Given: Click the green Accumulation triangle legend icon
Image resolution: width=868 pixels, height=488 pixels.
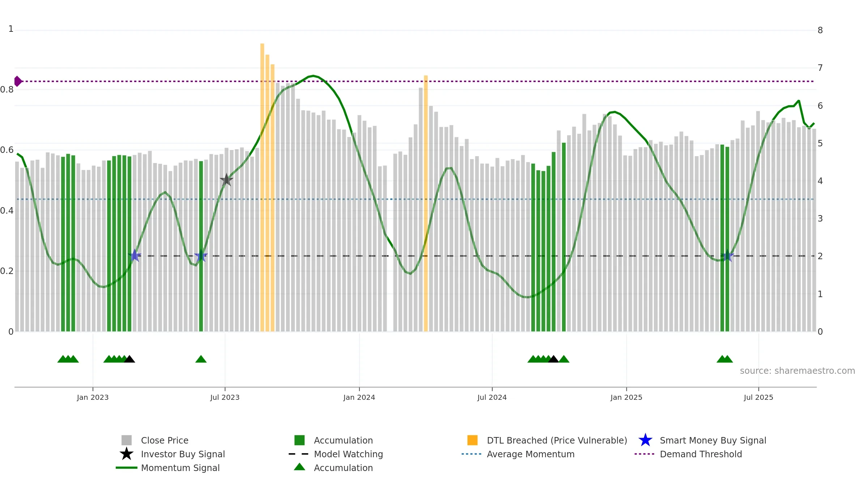Looking at the screenshot, I should point(299,467).
